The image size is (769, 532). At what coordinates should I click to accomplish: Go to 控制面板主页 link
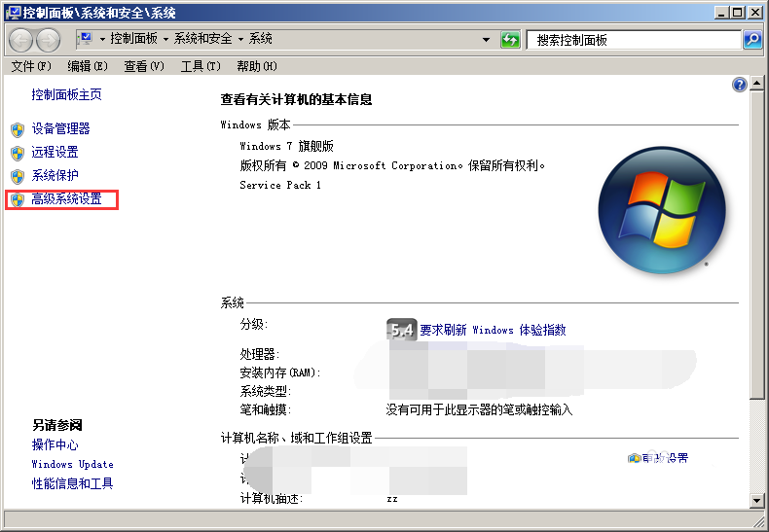(x=67, y=94)
